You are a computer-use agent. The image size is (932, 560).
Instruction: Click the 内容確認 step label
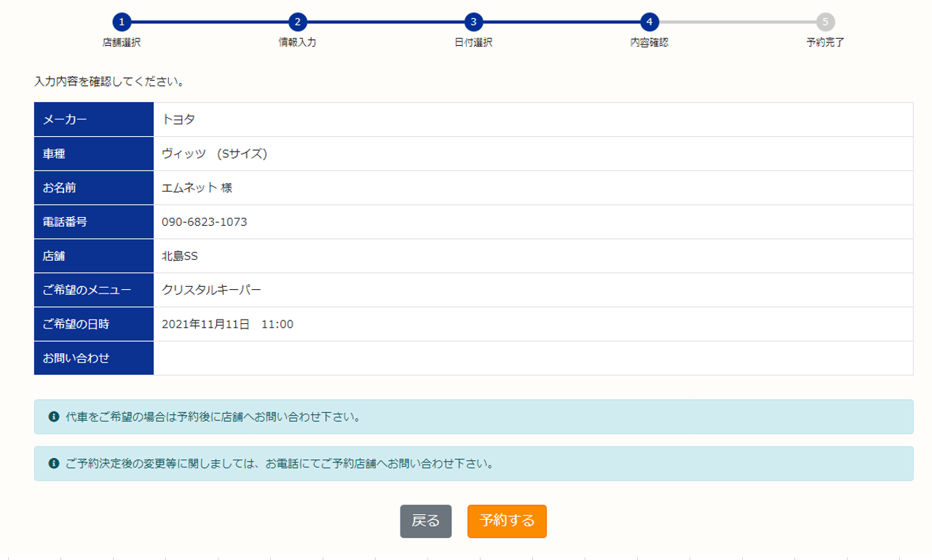click(649, 42)
